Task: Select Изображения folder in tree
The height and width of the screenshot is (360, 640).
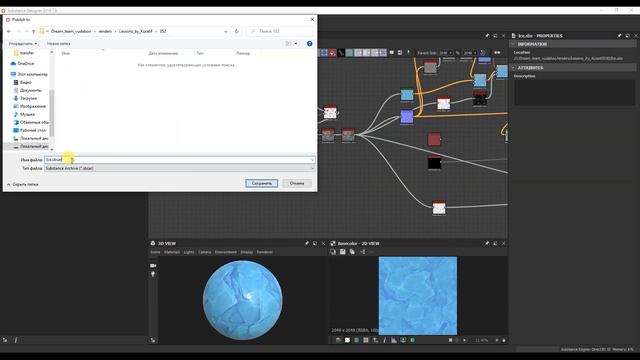Action: [29, 107]
